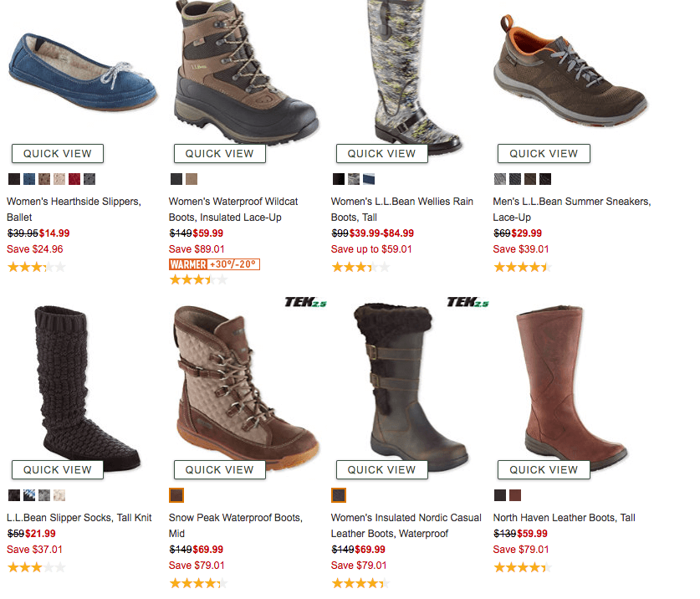Image resolution: width=700 pixels, height=599 pixels.
Task: Open Women's Waterproof Wildcat Boots product link
Action: pos(233,209)
